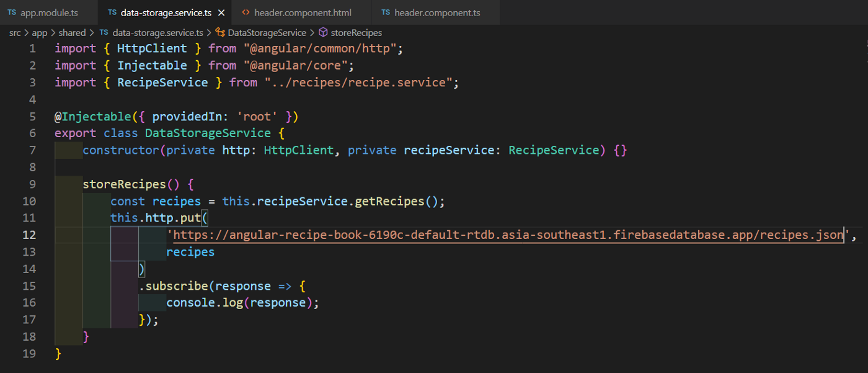Click the 'root' string literal
Screen dimensions: 868x373
[257, 116]
